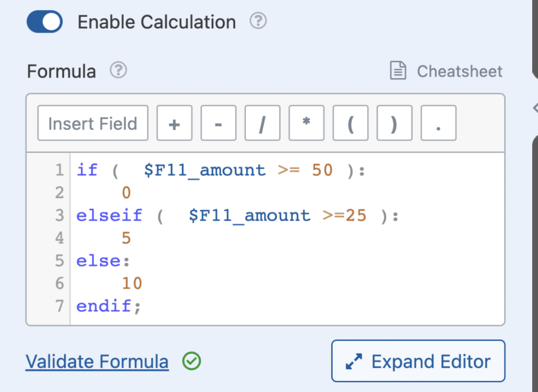This screenshot has height=392, width=538.
Task: Click the green validation checkmark icon
Action: 192,361
